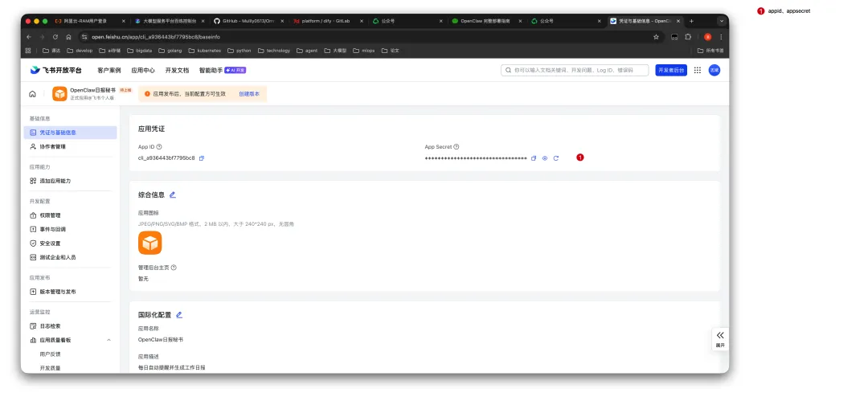The image size is (868, 401).
Task: Click the App Secret reset refresh icon
Action: [556, 158]
